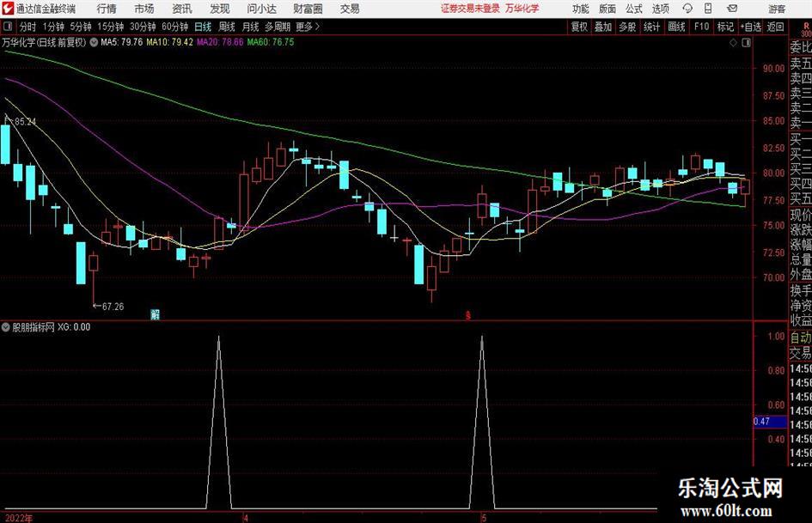Click the MA5: 79.76 label
The image size is (812, 523).
[122, 42]
